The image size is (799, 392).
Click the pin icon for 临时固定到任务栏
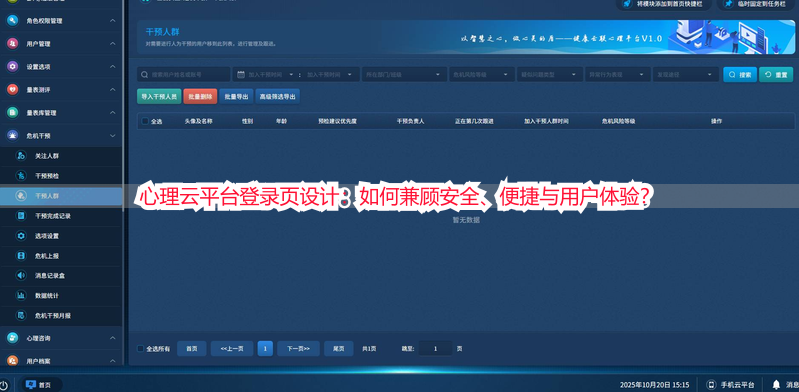[x=729, y=4]
